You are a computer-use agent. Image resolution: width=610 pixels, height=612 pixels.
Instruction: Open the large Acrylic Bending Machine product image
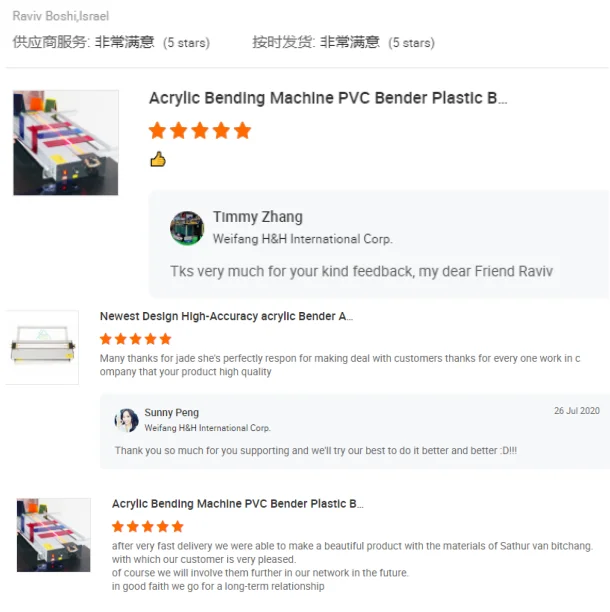(x=66, y=142)
